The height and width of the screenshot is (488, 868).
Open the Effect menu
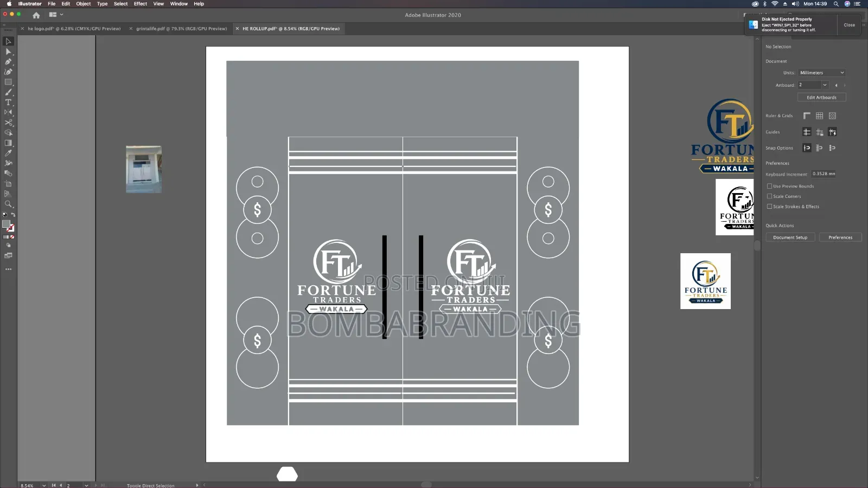click(x=141, y=4)
